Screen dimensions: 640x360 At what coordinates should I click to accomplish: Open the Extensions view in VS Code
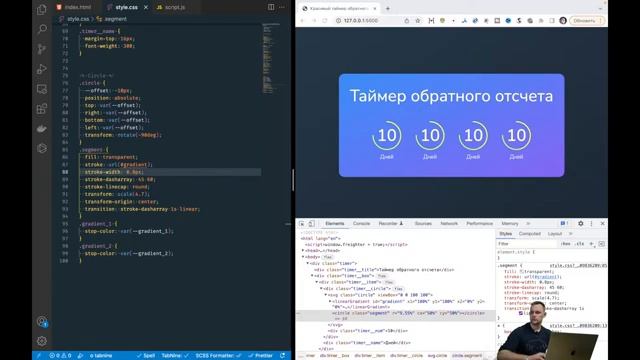pyautogui.click(x=42, y=109)
